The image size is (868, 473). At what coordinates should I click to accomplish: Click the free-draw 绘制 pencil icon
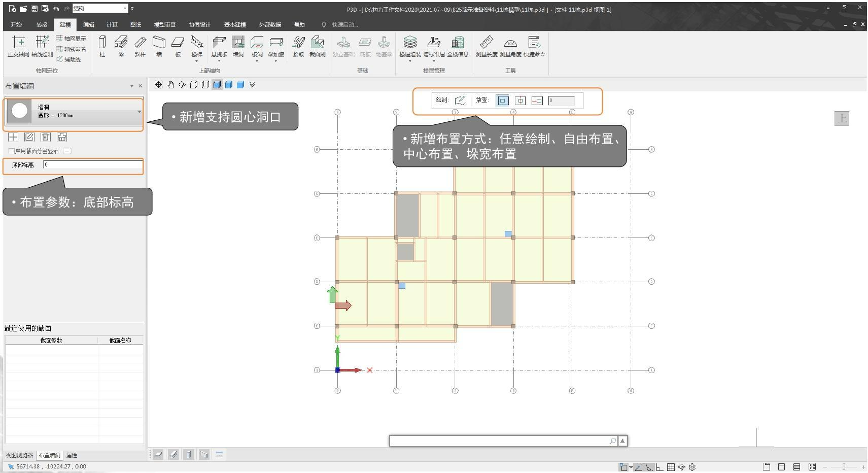pyautogui.click(x=460, y=100)
